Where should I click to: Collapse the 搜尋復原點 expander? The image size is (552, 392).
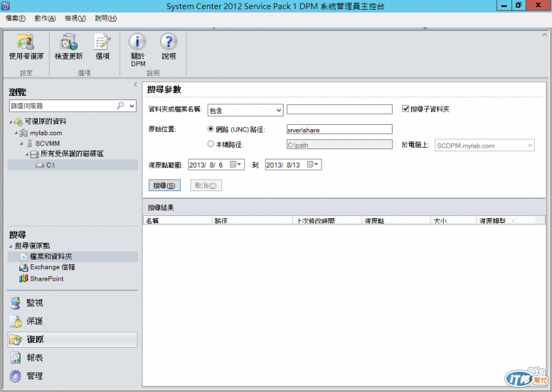(10, 246)
